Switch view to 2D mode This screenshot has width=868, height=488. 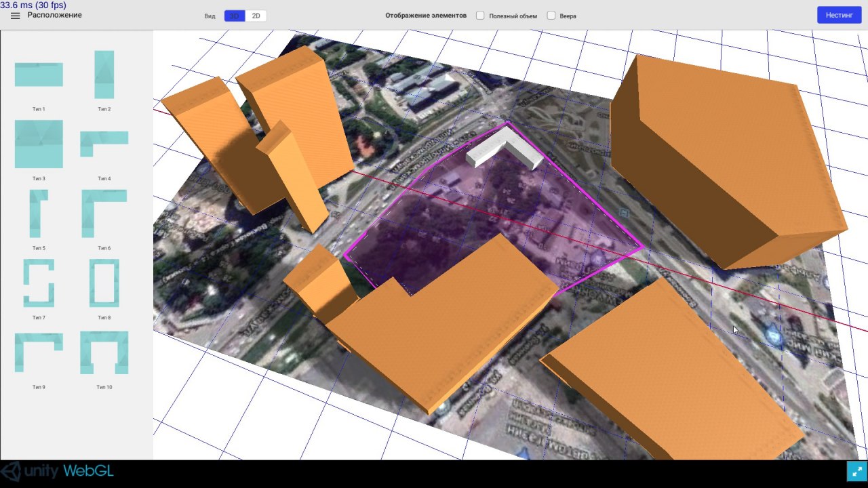pos(256,16)
